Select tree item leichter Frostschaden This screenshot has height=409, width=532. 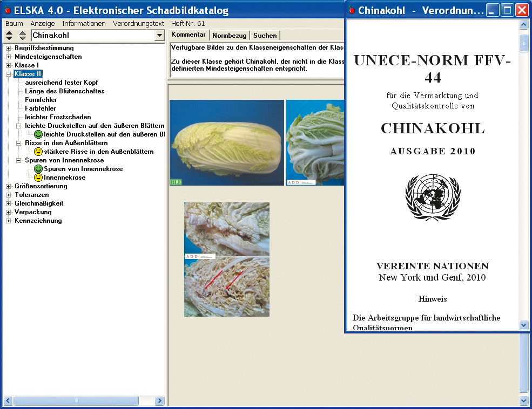pos(58,117)
